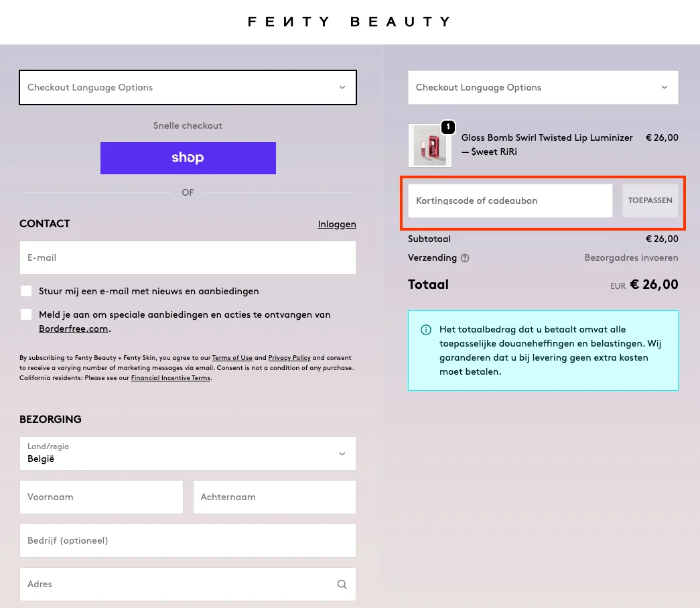Image resolution: width=700 pixels, height=608 pixels.
Task: Click the help icon next to Verzending
Action: [466, 258]
